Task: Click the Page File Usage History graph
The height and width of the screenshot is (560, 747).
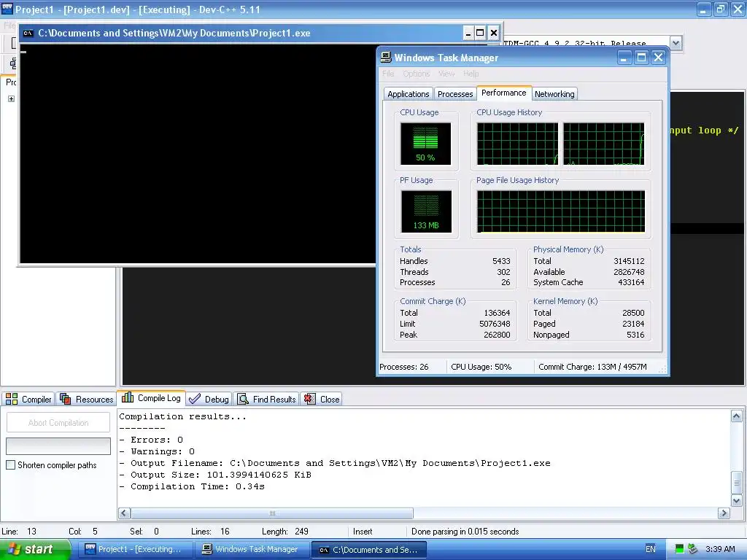Action: tap(561, 211)
